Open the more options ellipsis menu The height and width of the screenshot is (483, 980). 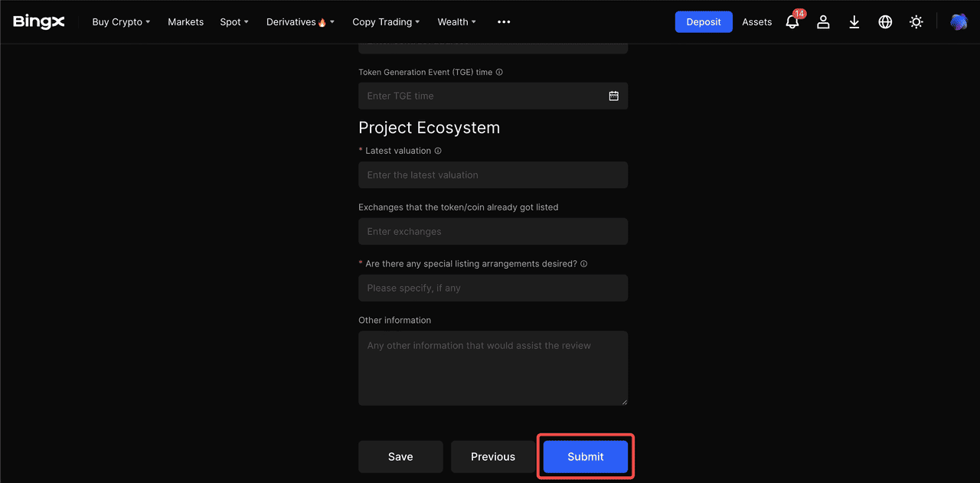click(x=504, y=22)
